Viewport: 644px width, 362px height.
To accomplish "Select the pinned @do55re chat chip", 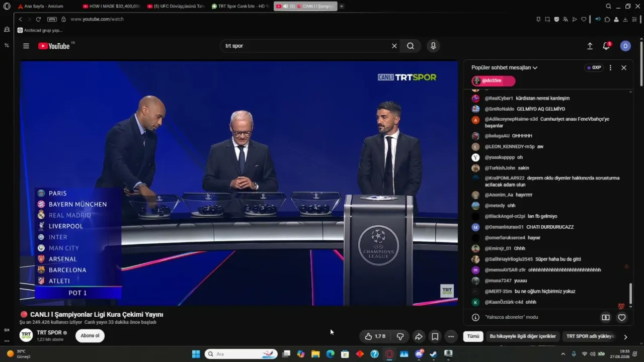I will pyautogui.click(x=494, y=81).
